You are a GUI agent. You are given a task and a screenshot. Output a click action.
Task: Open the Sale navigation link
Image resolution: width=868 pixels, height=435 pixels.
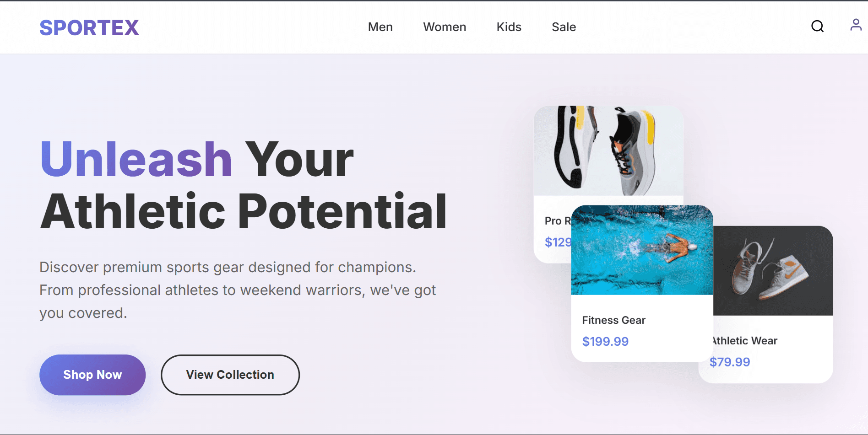pyautogui.click(x=564, y=27)
